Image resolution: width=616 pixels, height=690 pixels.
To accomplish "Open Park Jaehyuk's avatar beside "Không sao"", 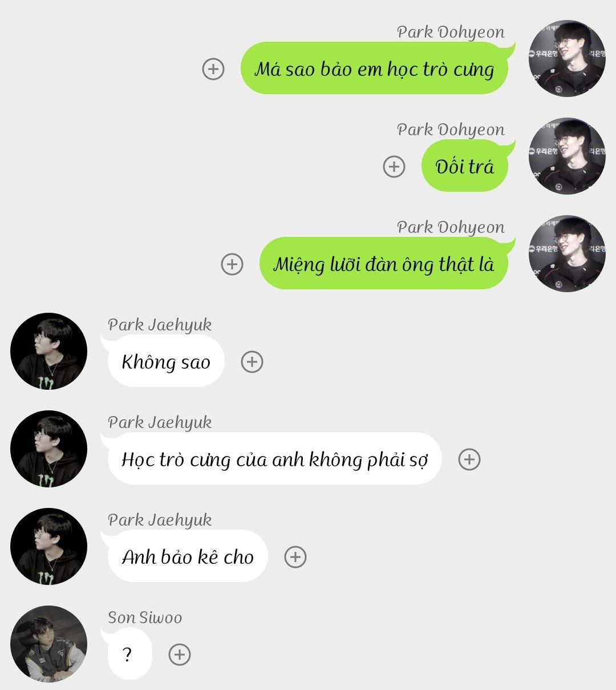I will click(x=49, y=352).
